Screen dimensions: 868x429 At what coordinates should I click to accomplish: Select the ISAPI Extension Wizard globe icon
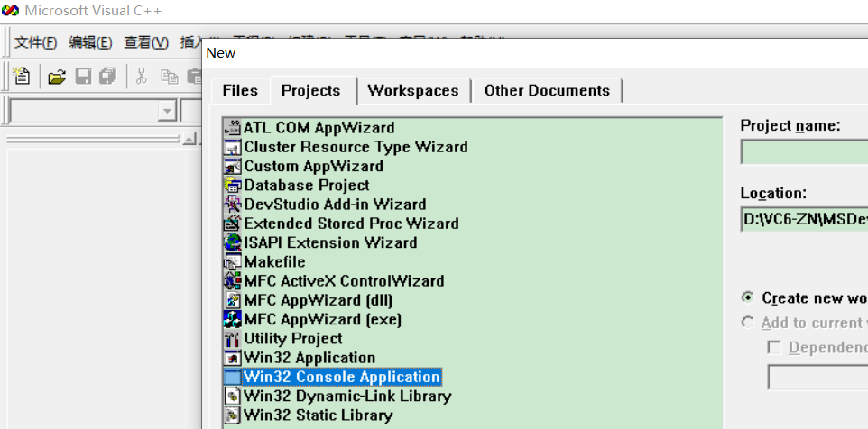(233, 242)
